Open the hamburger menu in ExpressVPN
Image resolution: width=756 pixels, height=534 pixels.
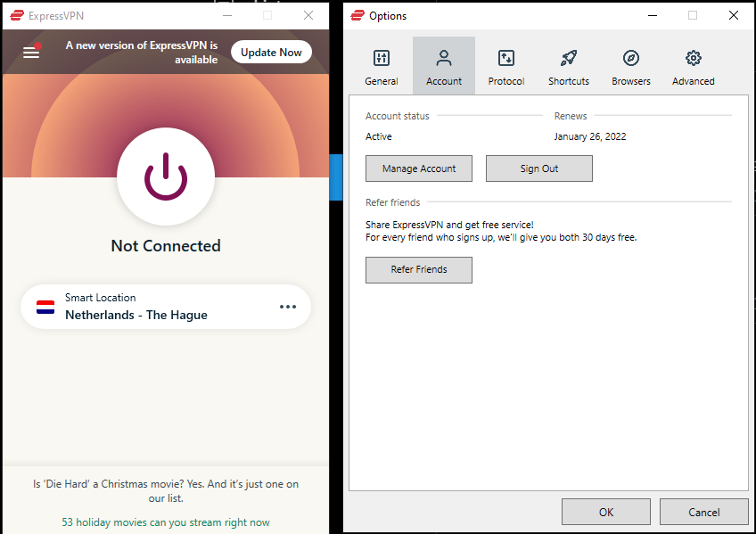pyautogui.click(x=31, y=52)
